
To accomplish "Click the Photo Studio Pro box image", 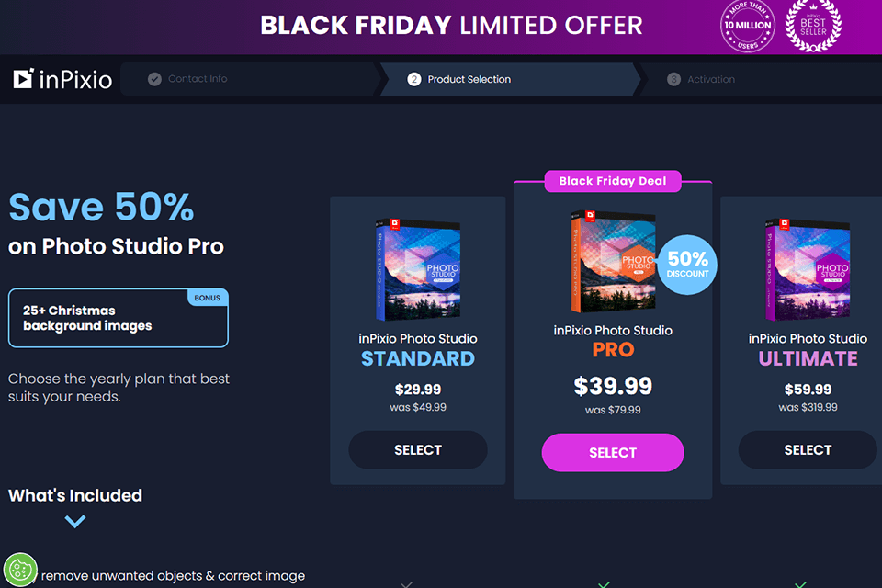I will click(x=609, y=263).
